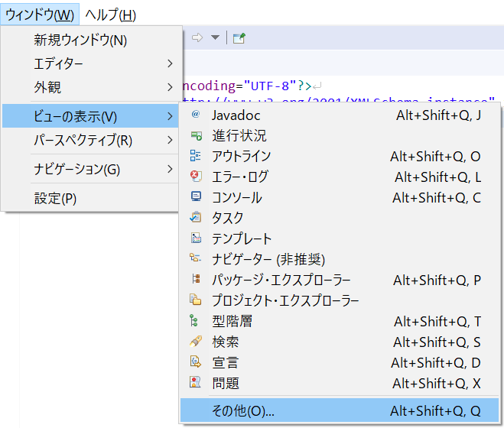Show the 進行状況 view
The image size is (504, 428).
(340, 135)
